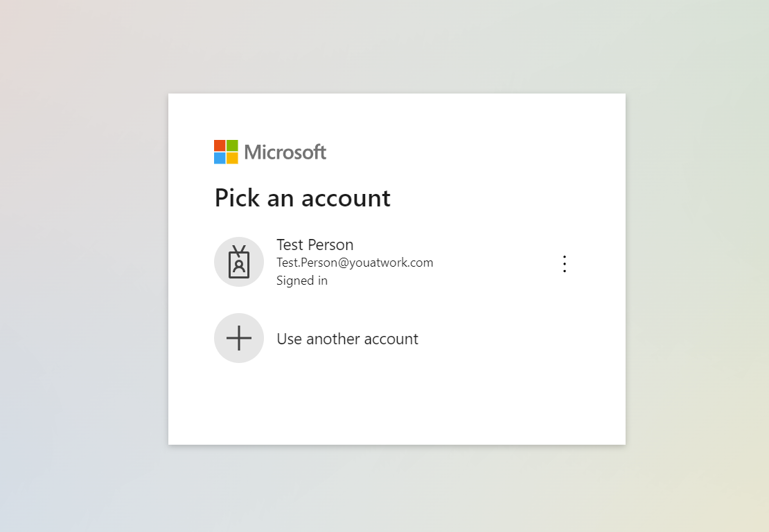
Task: Select the Test Person account name
Action: tap(315, 245)
